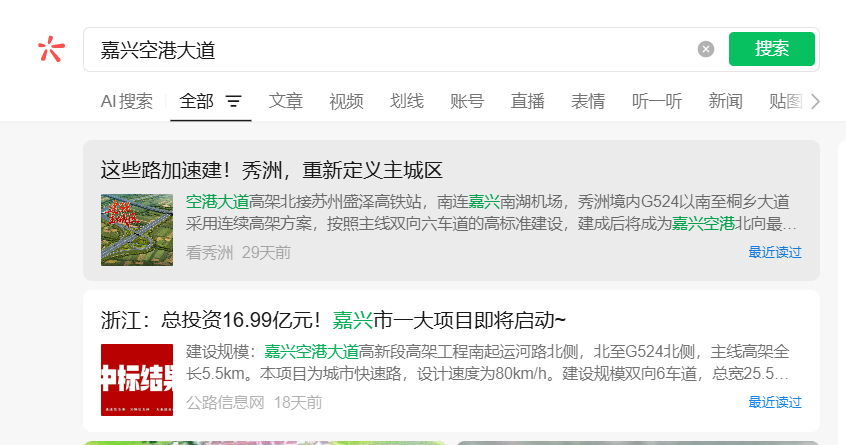Click summary text starting 空港大道高架北接苏州
Viewport: 846px width, 445px height.
(x=491, y=213)
